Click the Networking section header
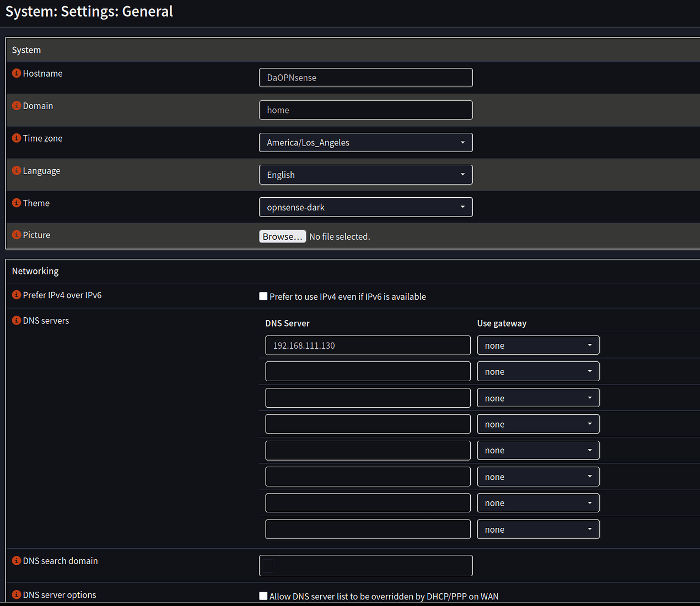 click(x=35, y=271)
